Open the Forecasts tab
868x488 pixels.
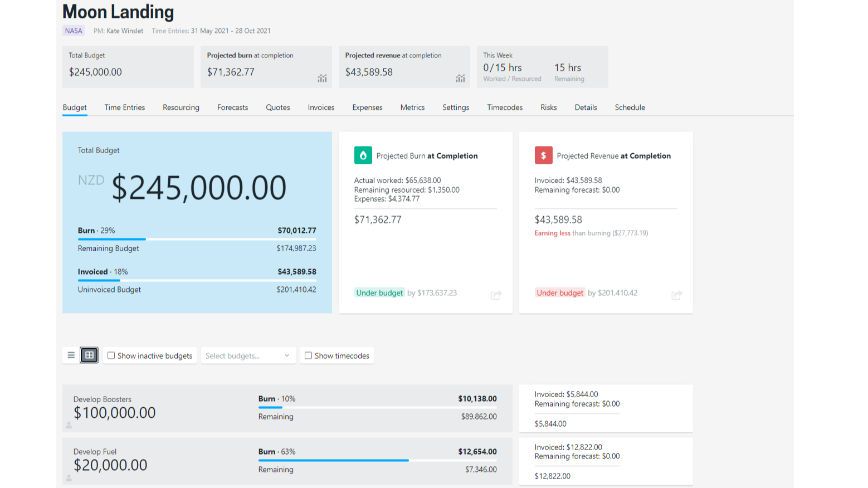coord(232,107)
